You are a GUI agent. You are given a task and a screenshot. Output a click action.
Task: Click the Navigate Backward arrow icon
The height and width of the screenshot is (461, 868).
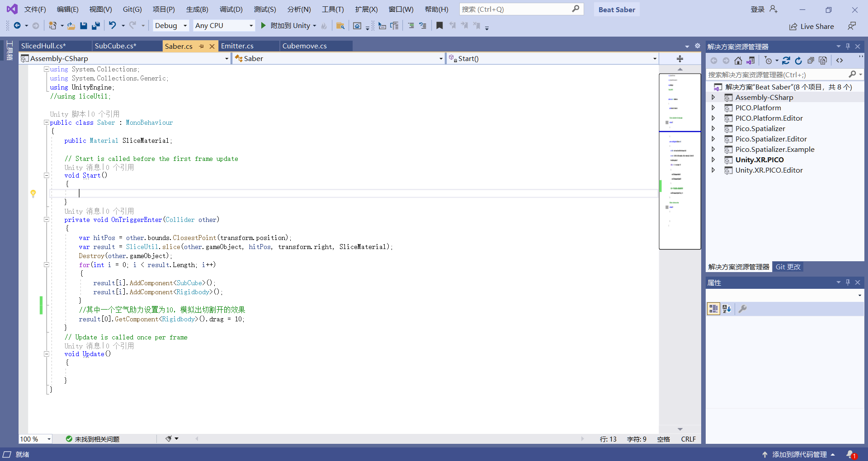coord(17,26)
